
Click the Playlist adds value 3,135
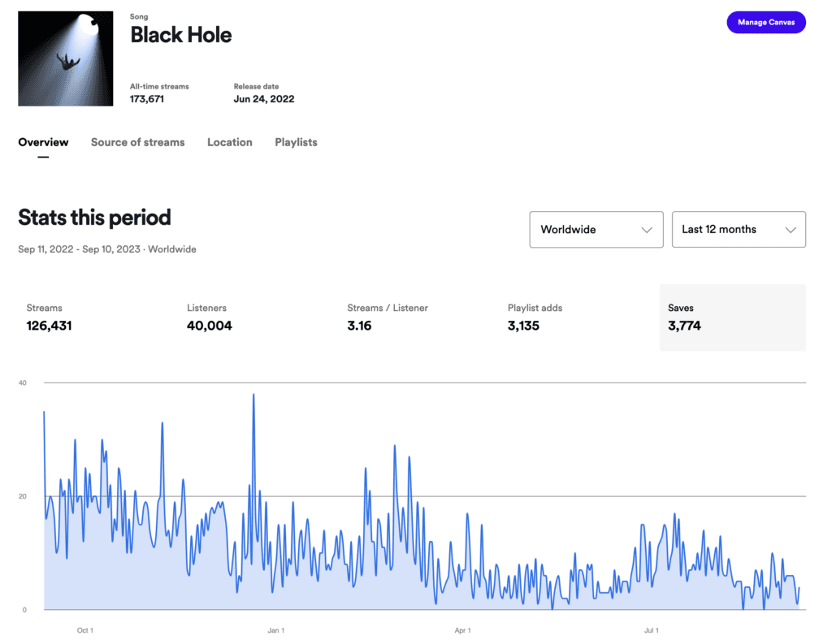(524, 326)
